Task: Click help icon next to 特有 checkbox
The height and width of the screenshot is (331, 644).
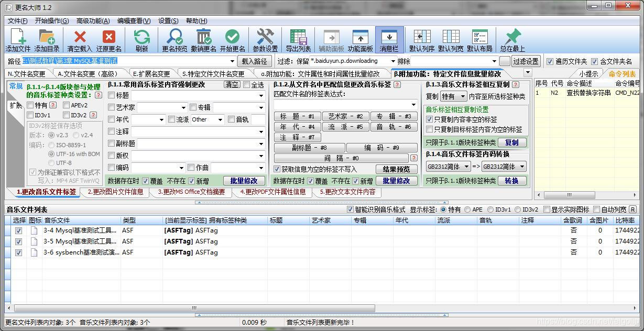Action: coord(53,105)
